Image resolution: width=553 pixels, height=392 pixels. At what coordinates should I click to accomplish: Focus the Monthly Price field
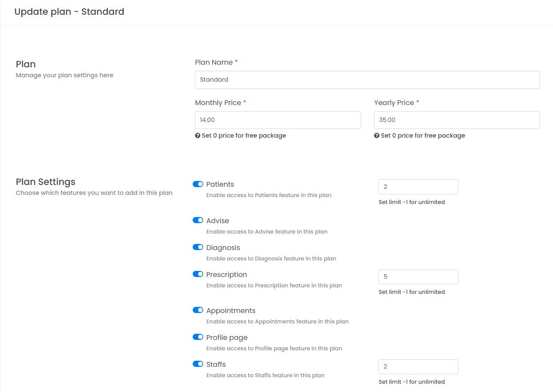(278, 120)
